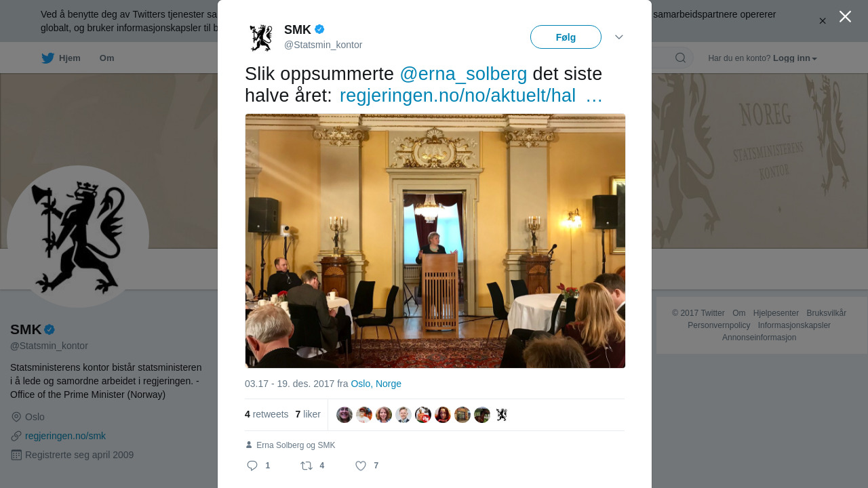View the tweet photo of the speech
This screenshot has width=868, height=488.
[x=435, y=241]
